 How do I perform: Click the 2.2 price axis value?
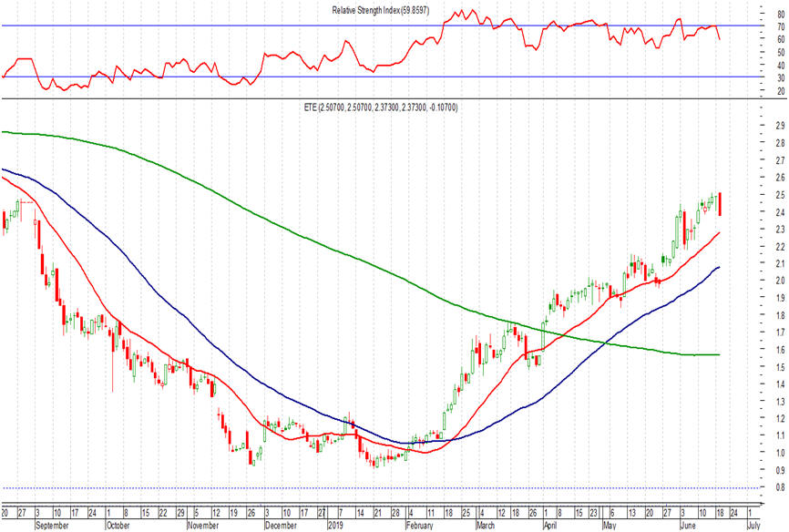click(x=780, y=247)
